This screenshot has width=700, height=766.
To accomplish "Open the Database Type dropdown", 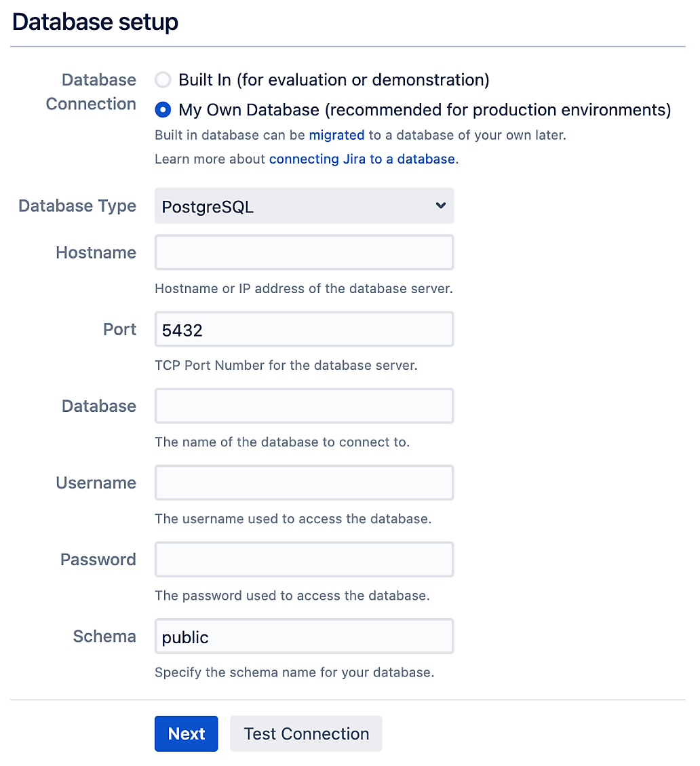I will click(x=304, y=206).
